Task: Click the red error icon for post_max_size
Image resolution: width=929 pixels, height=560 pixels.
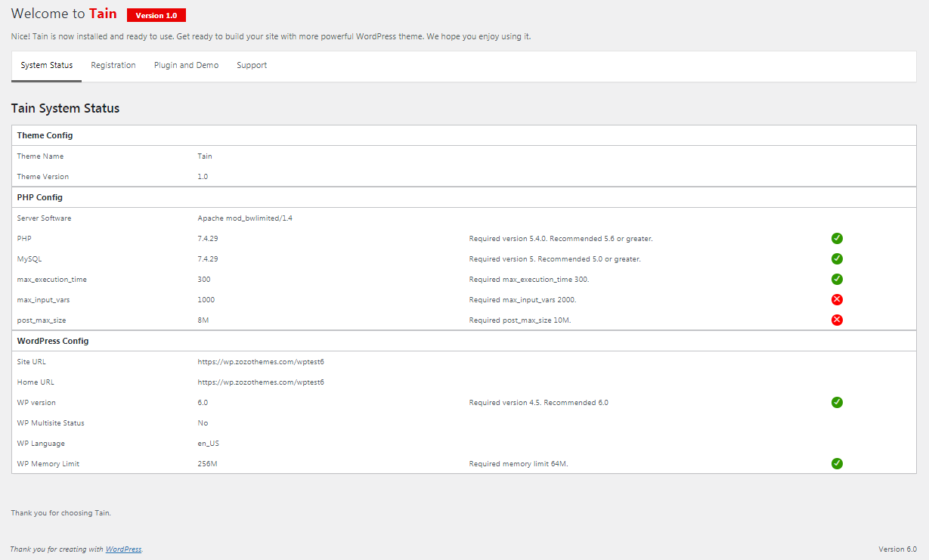Action: tap(837, 320)
